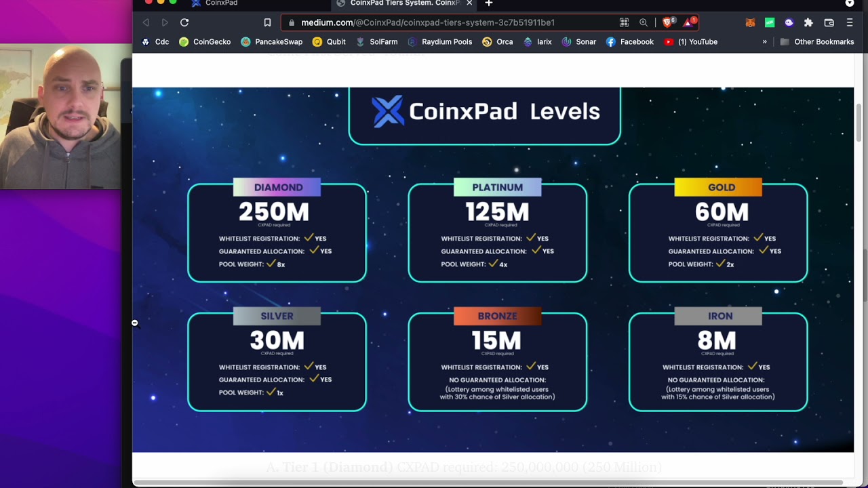868x488 pixels.
Task: Open the purple ghost wallet extension
Action: coord(789,22)
